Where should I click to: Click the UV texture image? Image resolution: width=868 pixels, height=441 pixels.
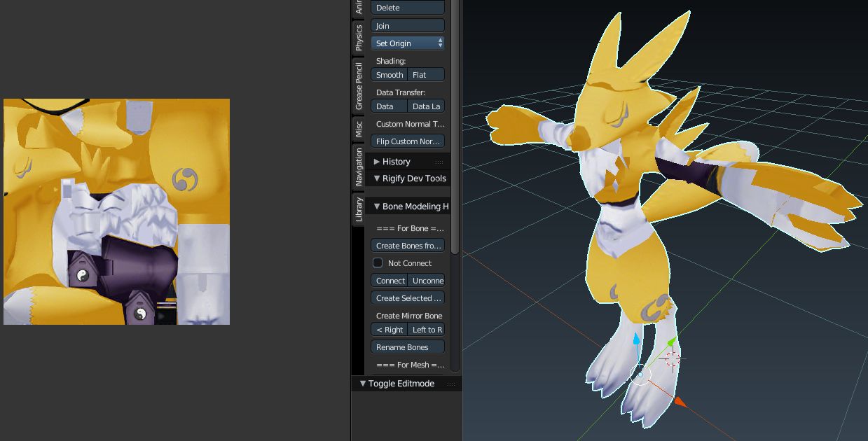(116, 211)
